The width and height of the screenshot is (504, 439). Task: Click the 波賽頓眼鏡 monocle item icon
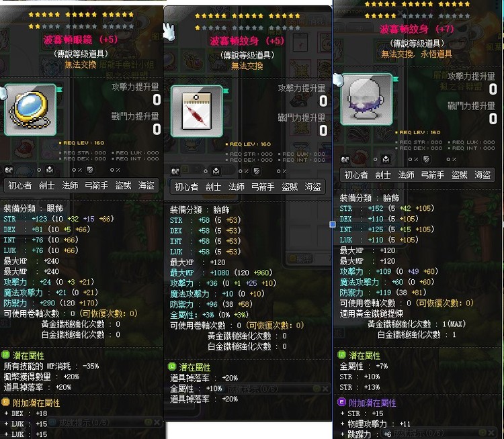pyautogui.click(x=30, y=110)
